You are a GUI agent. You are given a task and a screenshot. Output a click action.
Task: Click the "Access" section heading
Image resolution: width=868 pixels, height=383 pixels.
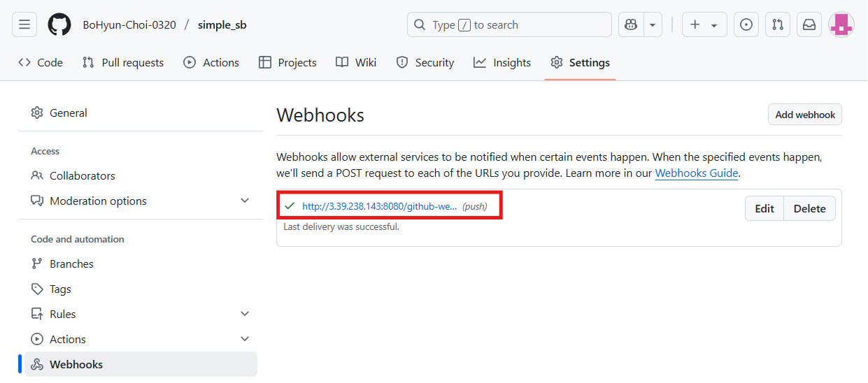pos(45,151)
